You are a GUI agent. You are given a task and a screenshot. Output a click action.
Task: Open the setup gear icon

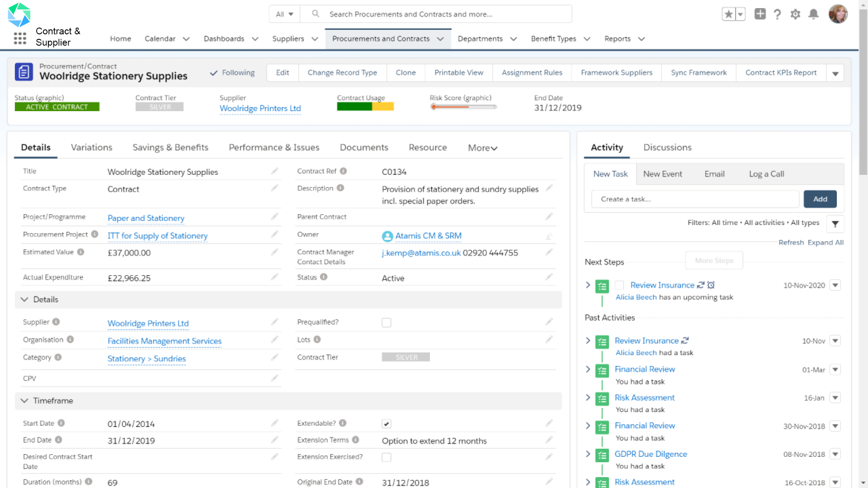point(795,14)
